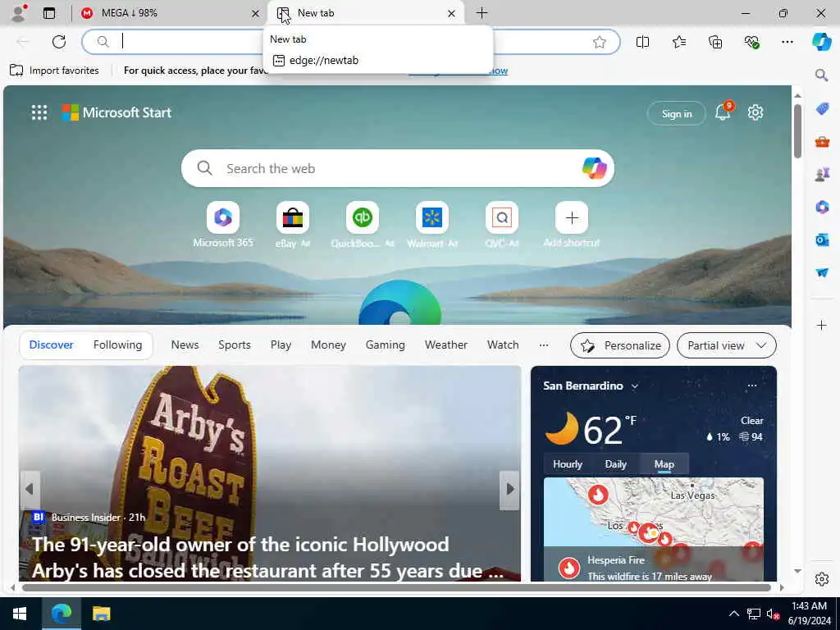
Task: Open File Explorer from the taskbar
Action: 101,614
